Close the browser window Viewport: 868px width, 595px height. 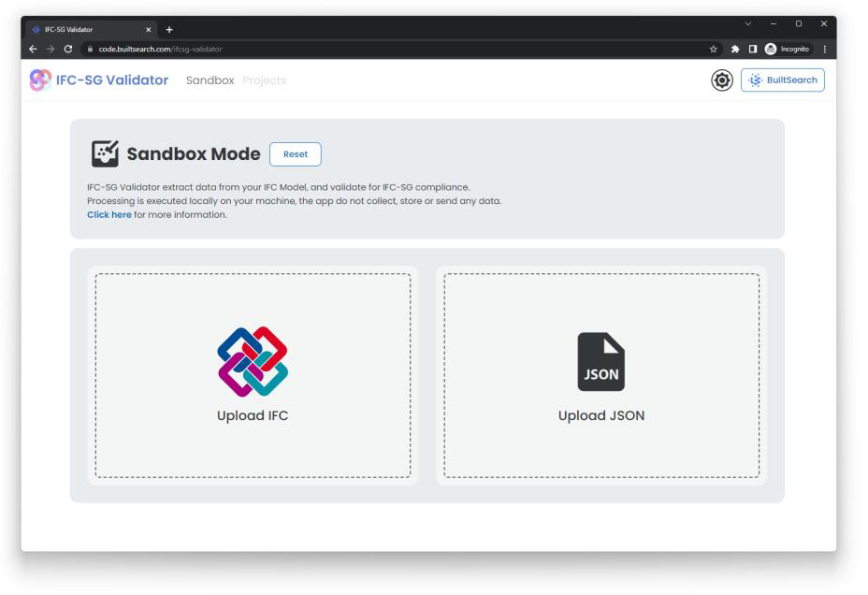(824, 23)
